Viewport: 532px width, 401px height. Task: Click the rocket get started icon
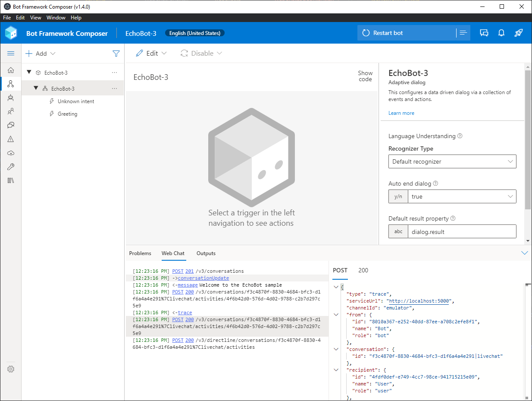pos(519,33)
